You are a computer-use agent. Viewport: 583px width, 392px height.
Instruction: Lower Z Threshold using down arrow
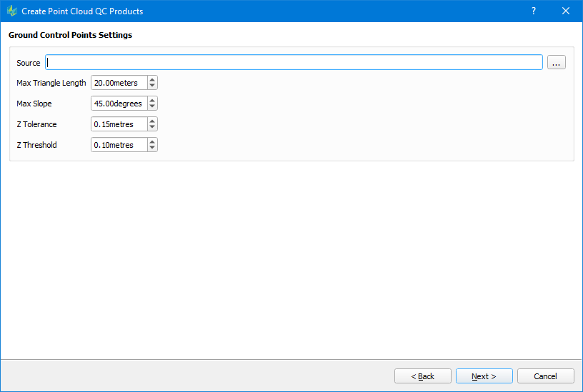[152, 149]
